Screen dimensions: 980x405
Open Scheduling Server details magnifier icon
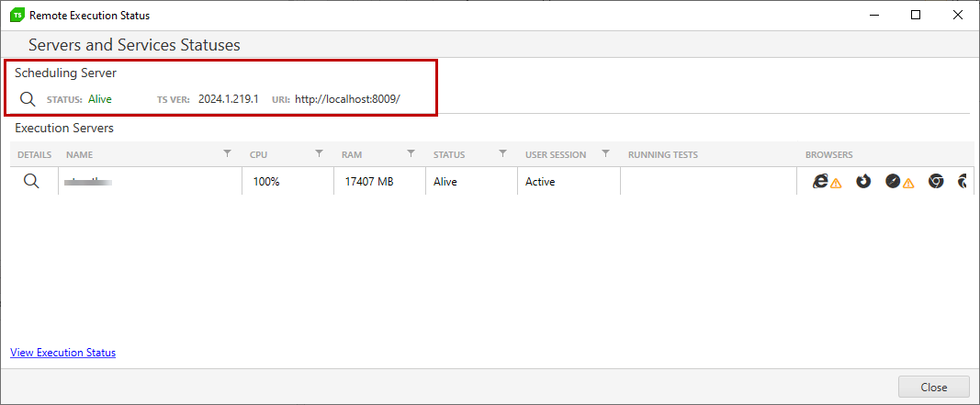tap(28, 99)
